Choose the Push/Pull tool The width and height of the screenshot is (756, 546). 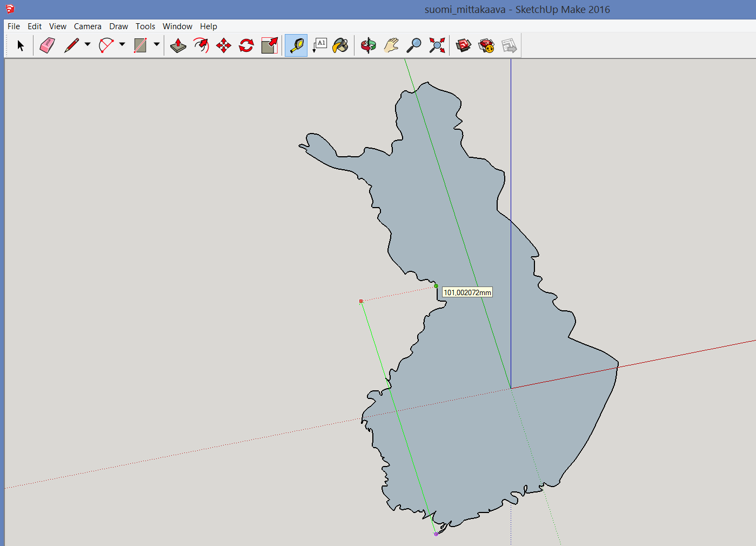[x=178, y=46]
